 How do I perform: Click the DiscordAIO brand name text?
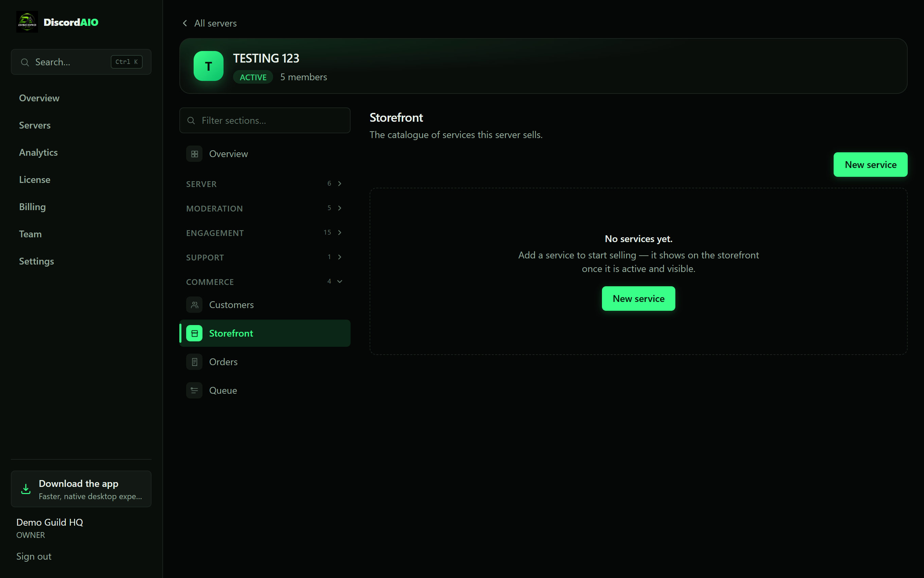(71, 22)
